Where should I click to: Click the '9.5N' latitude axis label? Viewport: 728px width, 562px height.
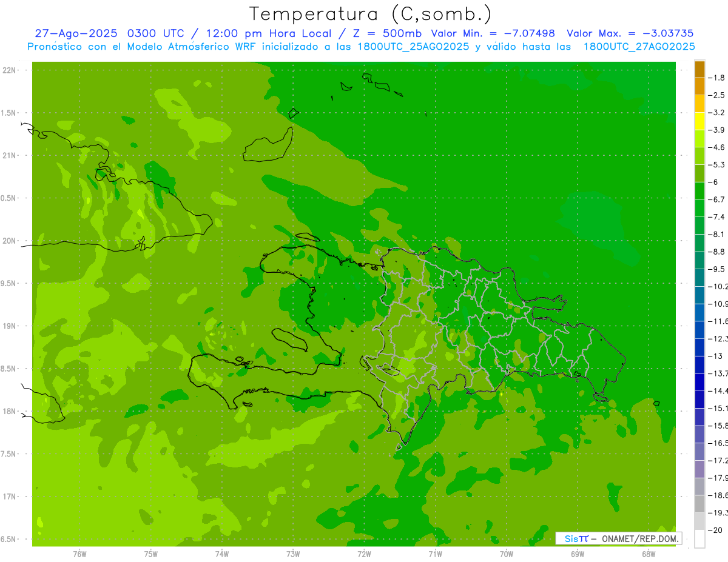(10, 284)
